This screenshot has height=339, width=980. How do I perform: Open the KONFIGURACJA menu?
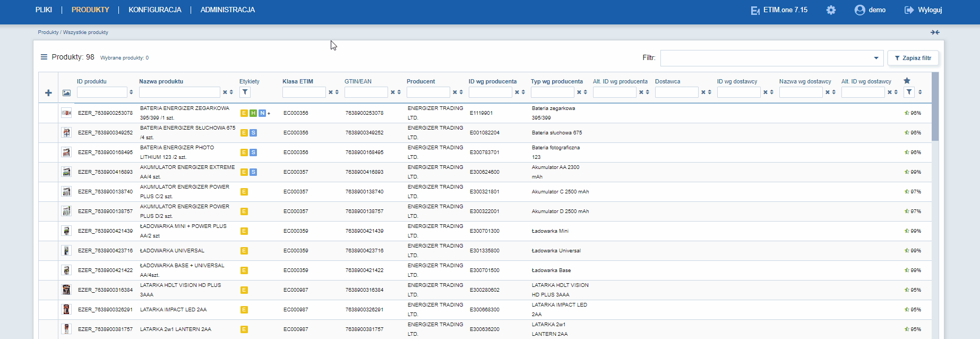tap(155, 10)
